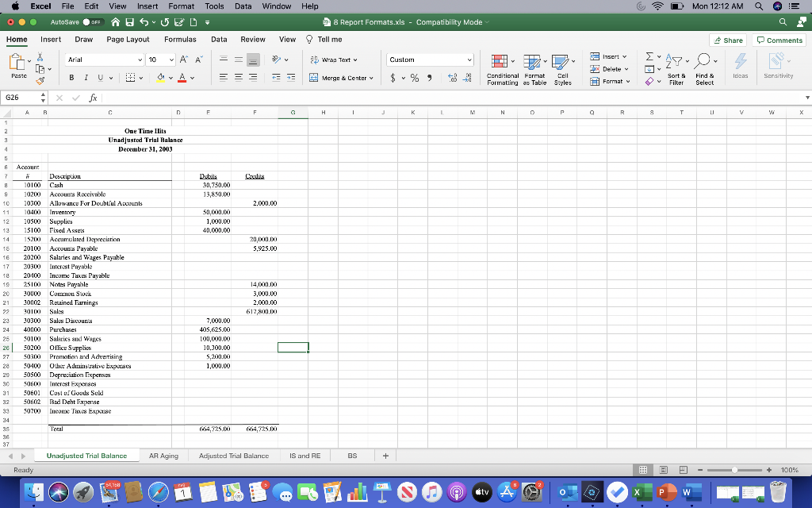812x508 pixels.
Task: Click the AutoSum sigma icon
Action: (x=649, y=56)
